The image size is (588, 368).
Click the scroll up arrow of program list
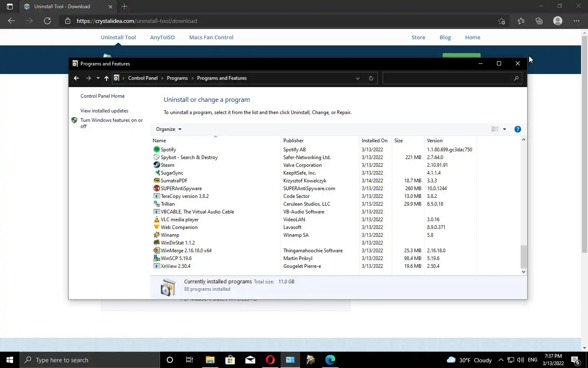(x=523, y=140)
